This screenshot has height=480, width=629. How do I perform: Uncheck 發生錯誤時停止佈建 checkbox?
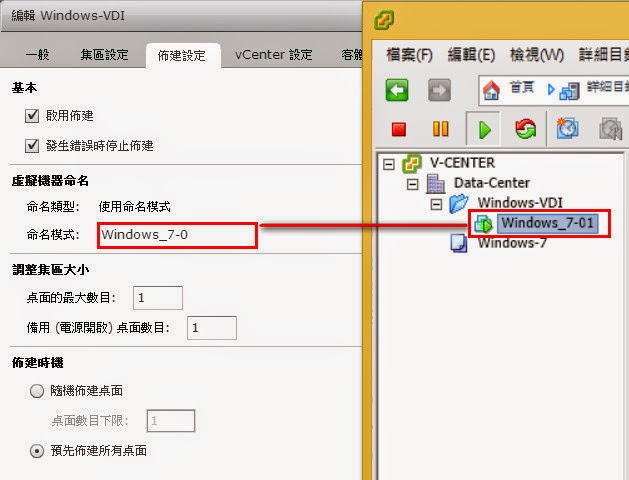[32, 146]
